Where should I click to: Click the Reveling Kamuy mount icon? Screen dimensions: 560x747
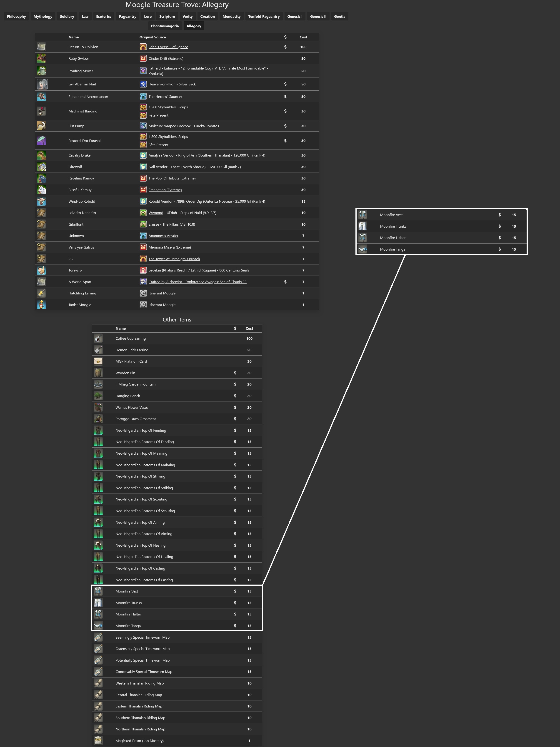[x=41, y=178]
